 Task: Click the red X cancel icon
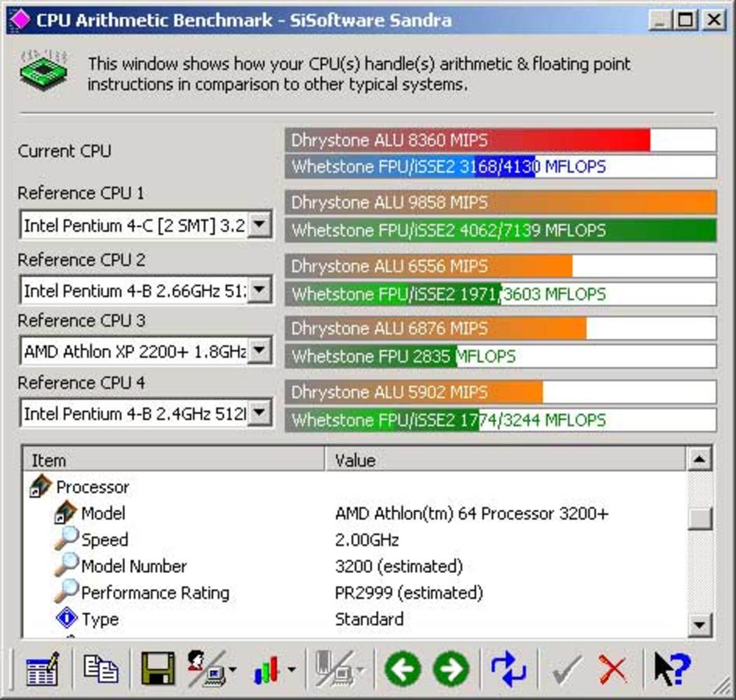(613, 669)
